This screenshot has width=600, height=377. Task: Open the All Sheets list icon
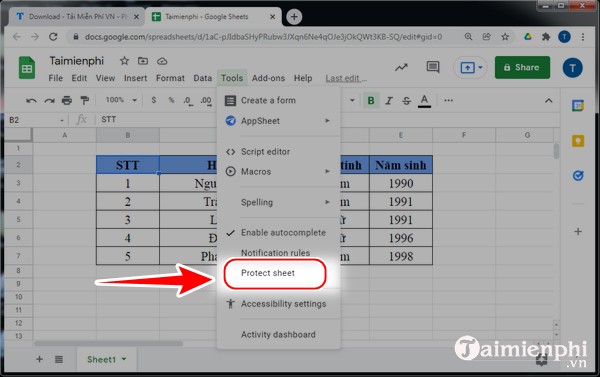[59, 359]
